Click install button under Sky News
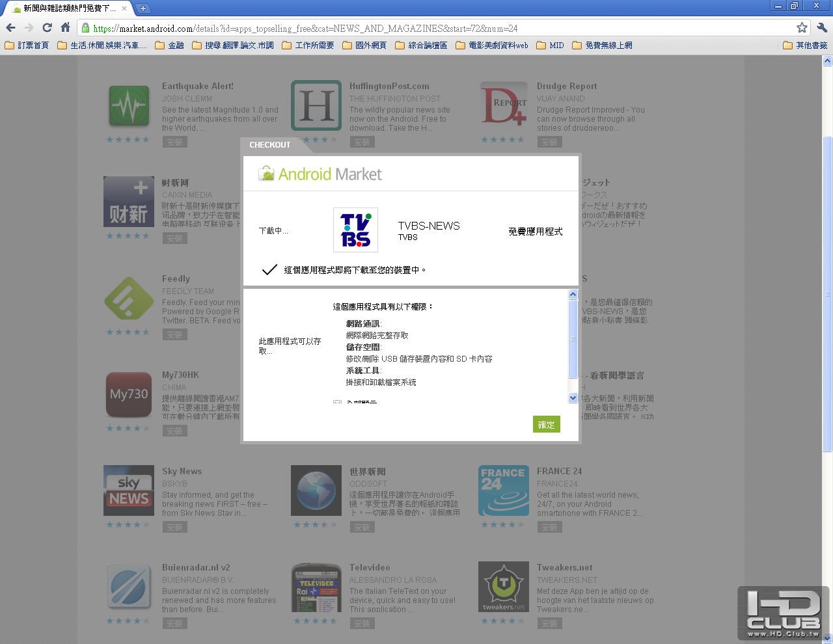 click(x=174, y=527)
